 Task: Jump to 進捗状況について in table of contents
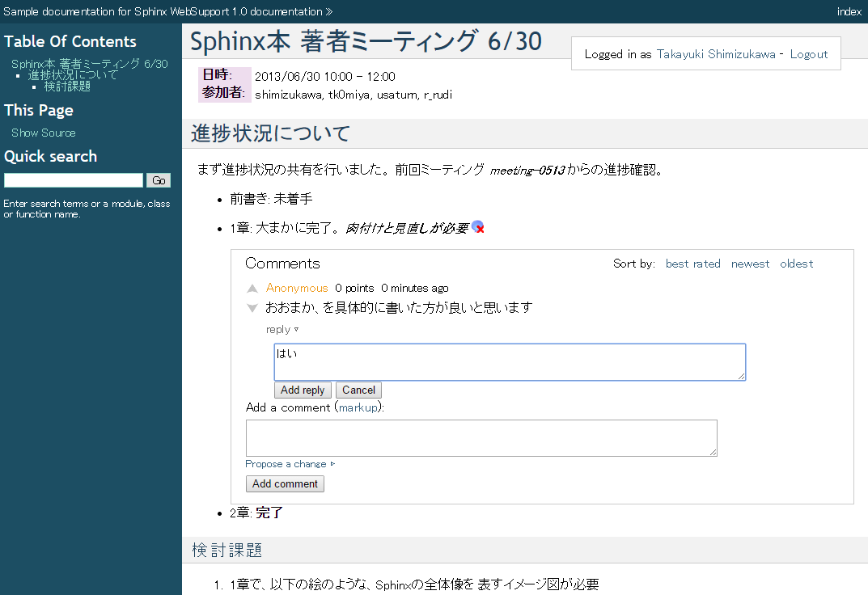pos(73,74)
